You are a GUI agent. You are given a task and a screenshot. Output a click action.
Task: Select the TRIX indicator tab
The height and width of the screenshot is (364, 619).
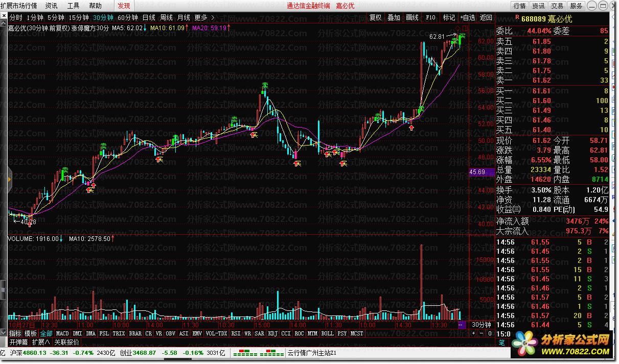point(119,333)
